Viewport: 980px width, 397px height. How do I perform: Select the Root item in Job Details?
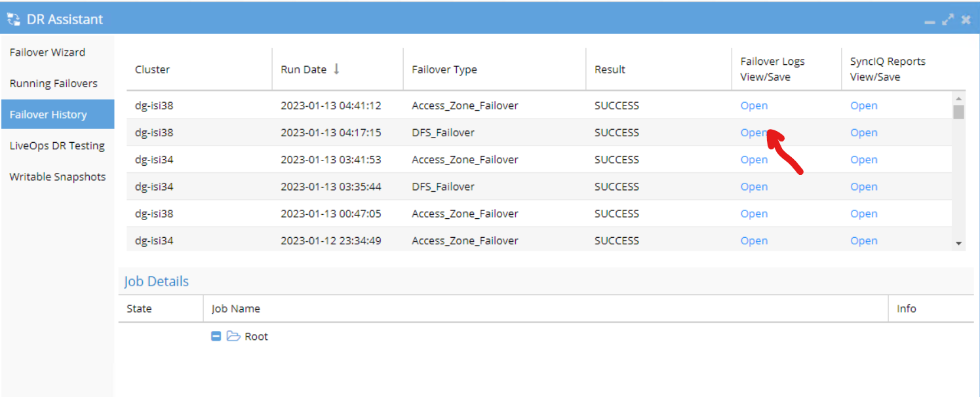pyautogui.click(x=256, y=337)
